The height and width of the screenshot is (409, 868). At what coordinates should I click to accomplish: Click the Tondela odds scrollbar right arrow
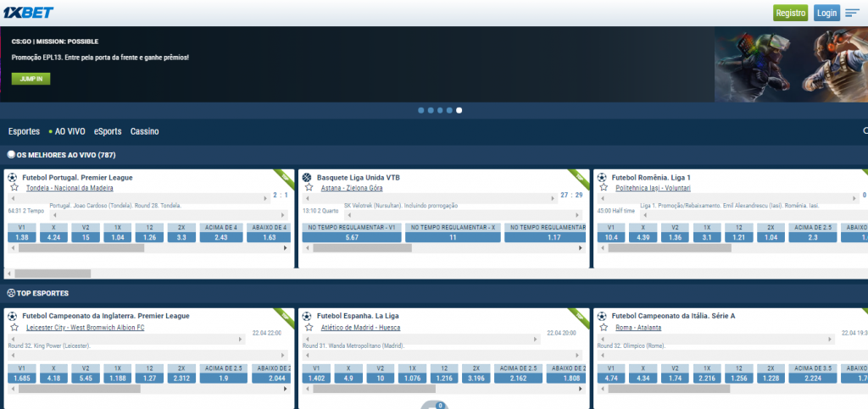(286, 248)
